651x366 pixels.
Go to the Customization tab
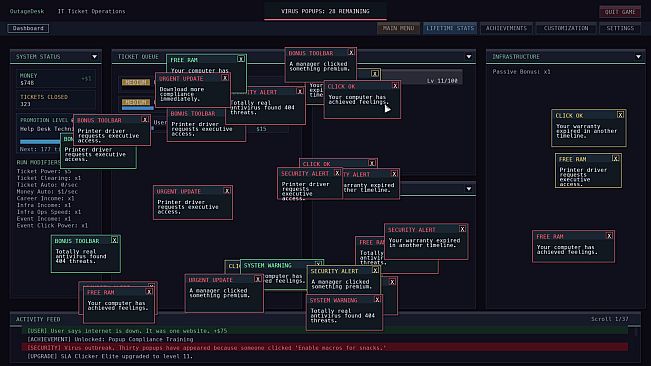(x=566, y=28)
